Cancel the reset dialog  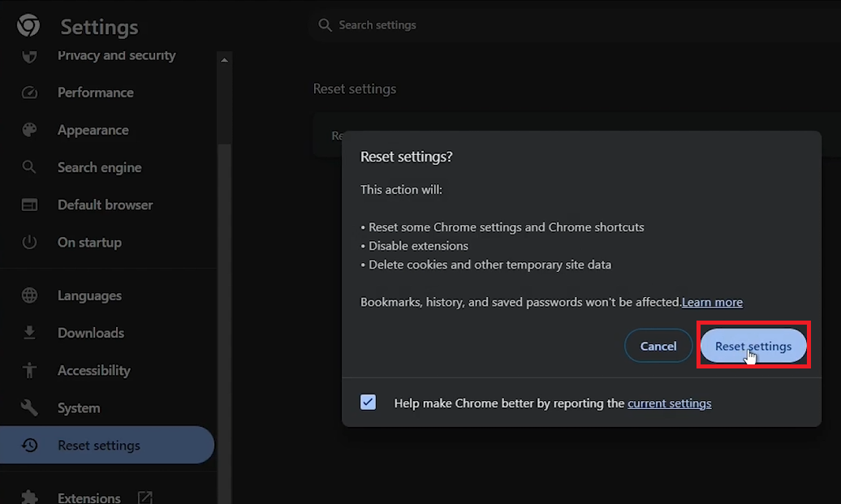[x=658, y=346]
